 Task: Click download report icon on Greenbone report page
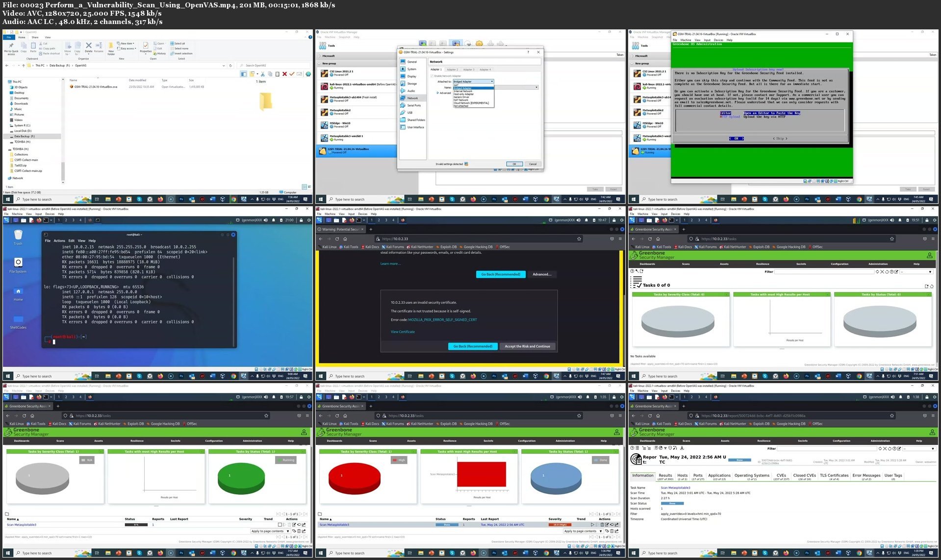[x=682, y=448]
